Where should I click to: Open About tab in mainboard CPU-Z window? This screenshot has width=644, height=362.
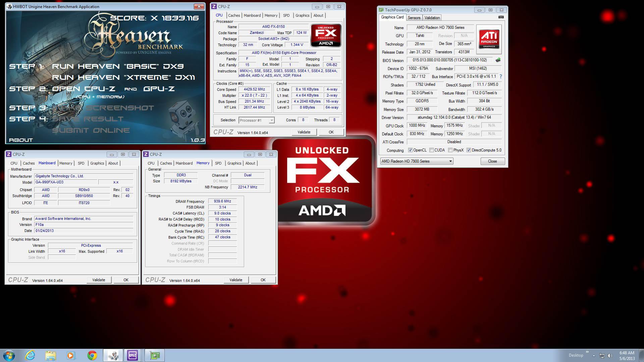pyautogui.click(x=113, y=163)
